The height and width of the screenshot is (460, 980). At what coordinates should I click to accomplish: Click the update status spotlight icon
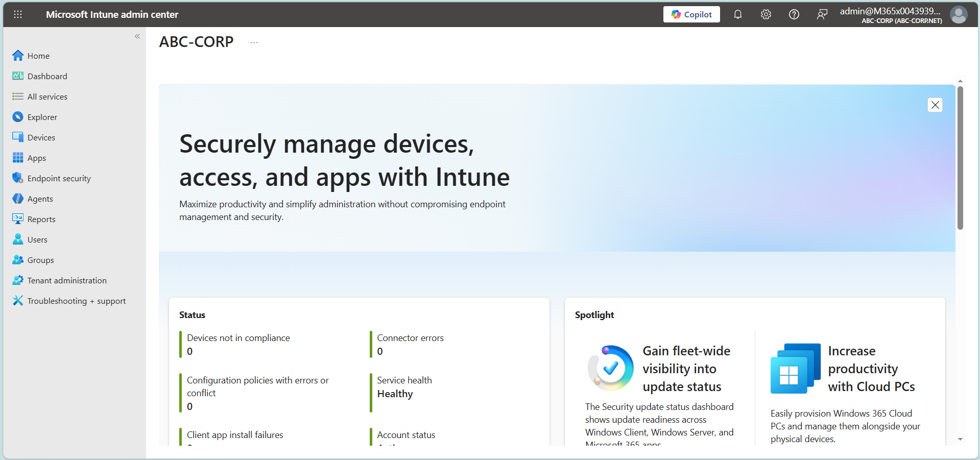611,368
